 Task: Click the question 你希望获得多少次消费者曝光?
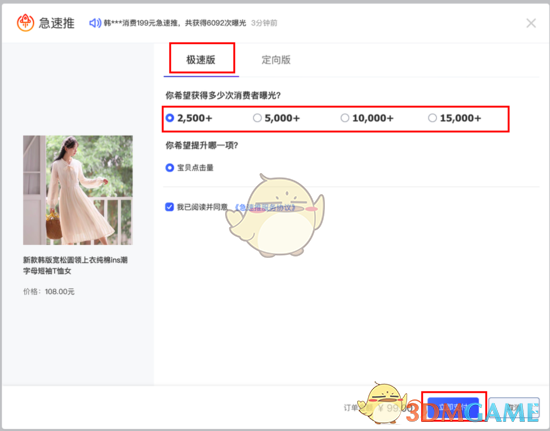point(223,95)
